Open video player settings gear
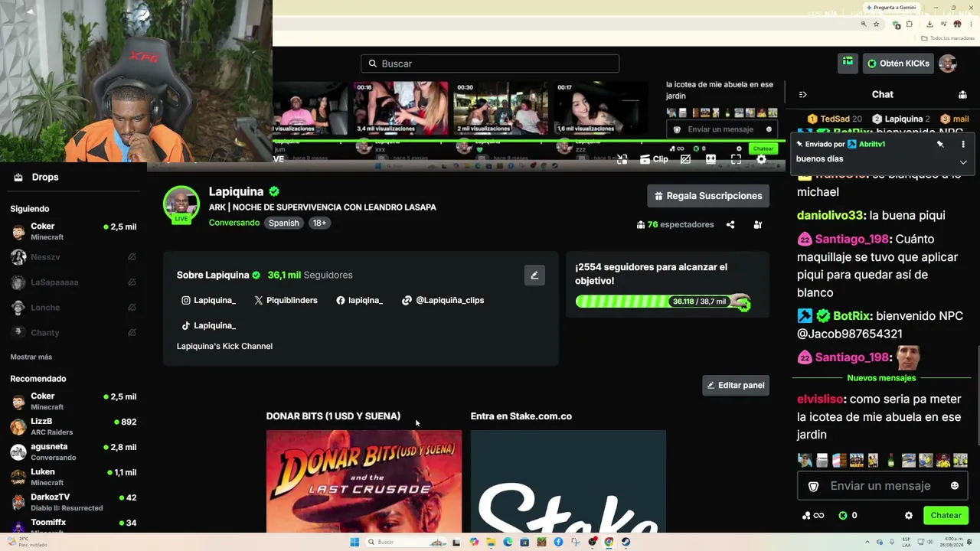This screenshot has height=551, width=980. point(761,159)
